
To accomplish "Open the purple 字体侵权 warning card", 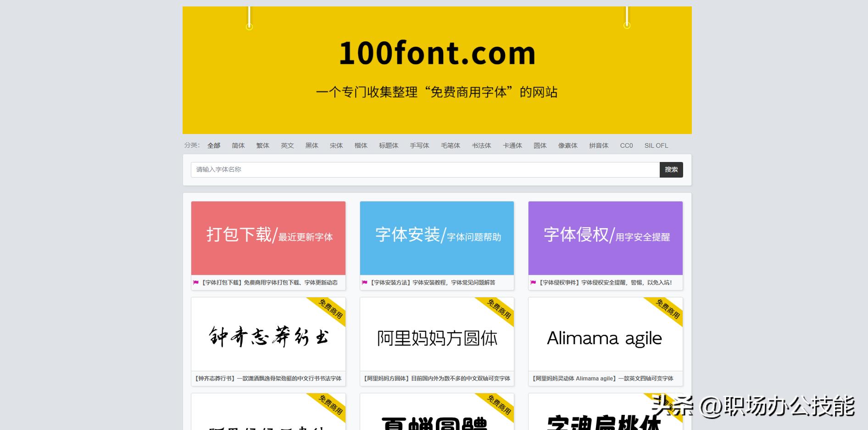I will click(x=605, y=238).
